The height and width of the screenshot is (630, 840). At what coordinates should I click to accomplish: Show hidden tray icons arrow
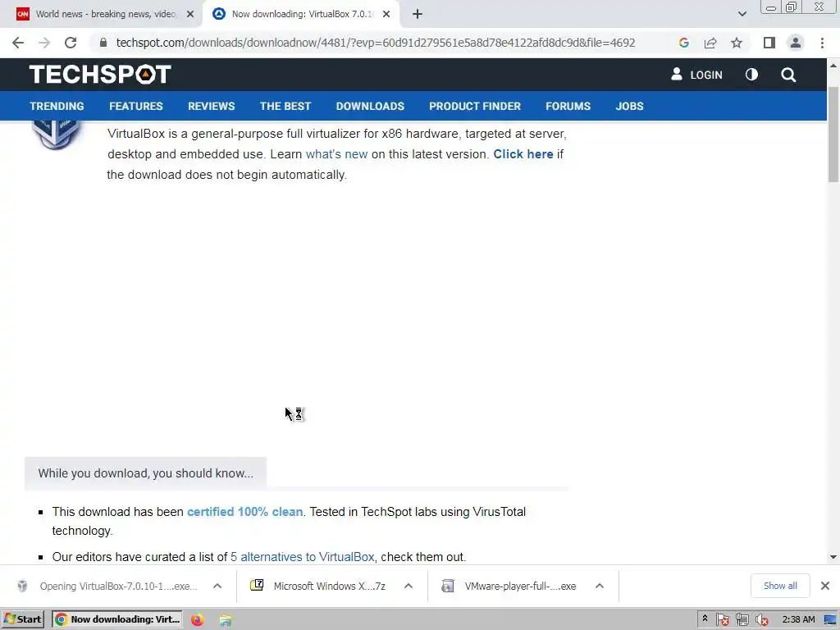coord(705,619)
